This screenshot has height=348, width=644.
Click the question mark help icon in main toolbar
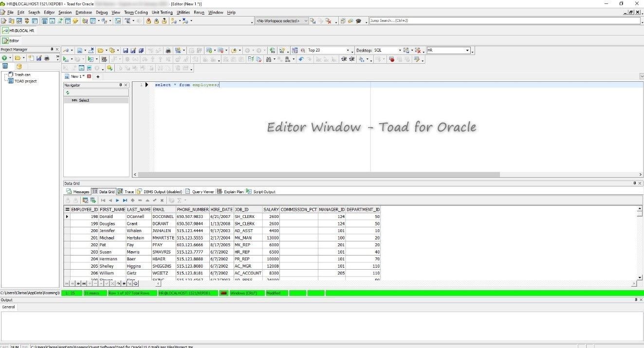pos(165,21)
